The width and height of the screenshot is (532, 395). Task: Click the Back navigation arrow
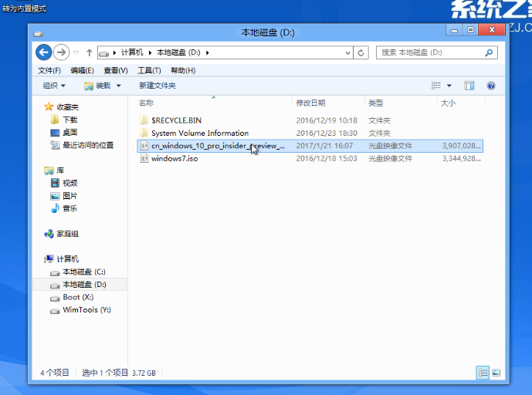pyautogui.click(x=44, y=52)
